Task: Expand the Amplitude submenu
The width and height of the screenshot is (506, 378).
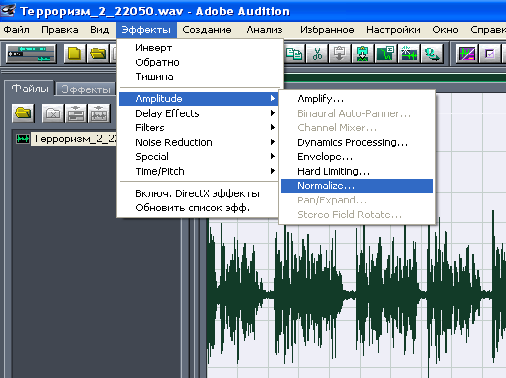Action: coord(198,99)
